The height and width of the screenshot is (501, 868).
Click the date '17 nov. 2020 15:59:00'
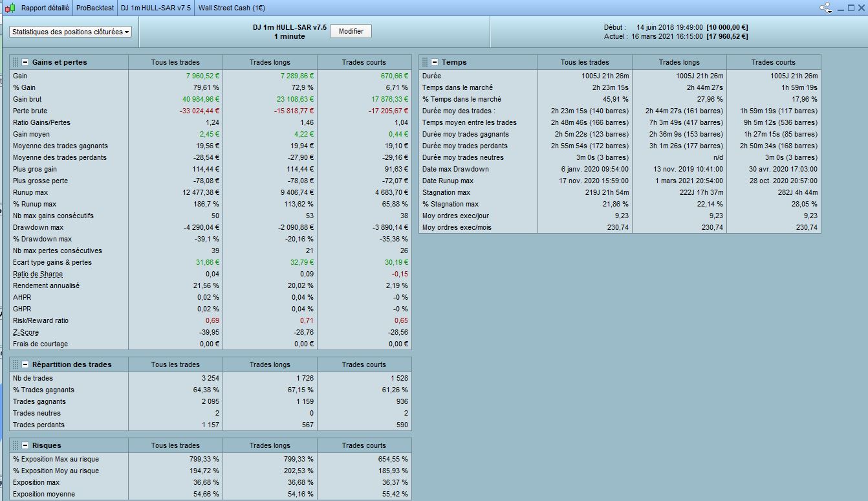pos(594,181)
